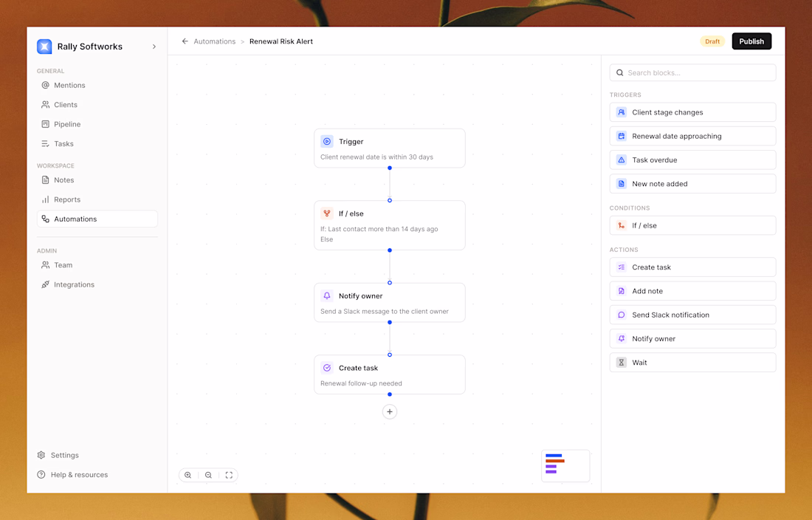Click the Send Slack notification chat icon
Screen dimensions: 812x520
pos(622,315)
